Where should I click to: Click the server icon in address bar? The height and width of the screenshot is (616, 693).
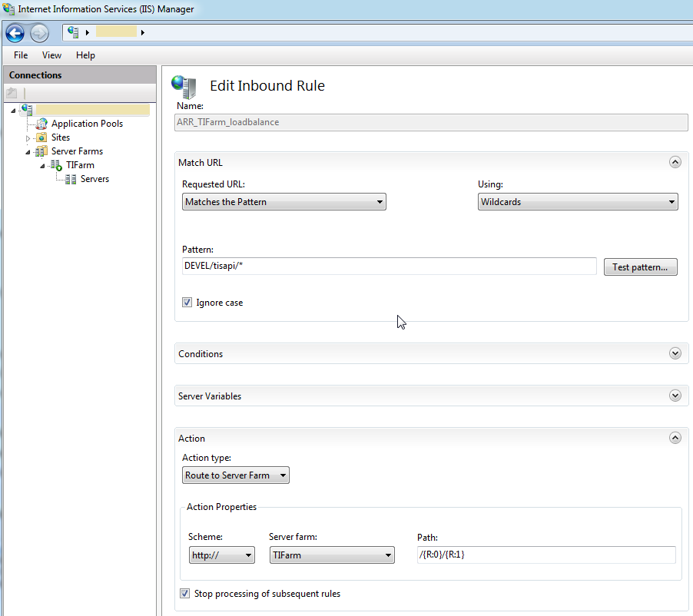click(x=73, y=32)
